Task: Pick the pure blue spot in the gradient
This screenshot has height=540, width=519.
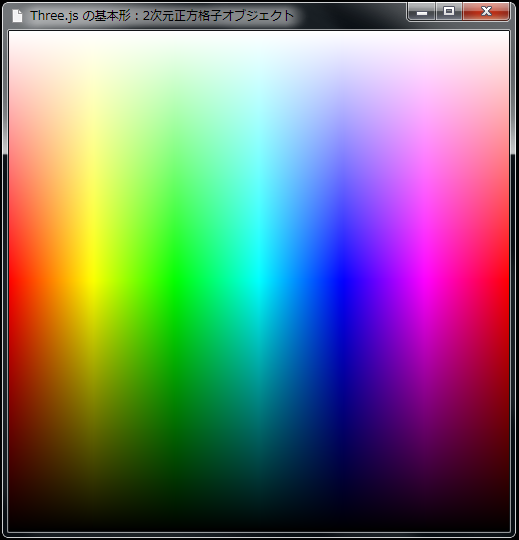Action: (x=342, y=282)
